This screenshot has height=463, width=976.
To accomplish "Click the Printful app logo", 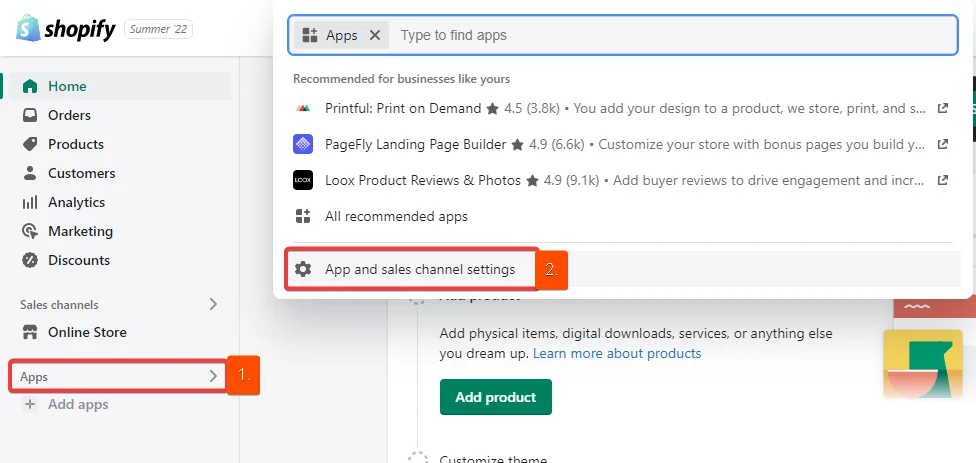I will pyautogui.click(x=303, y=109).
